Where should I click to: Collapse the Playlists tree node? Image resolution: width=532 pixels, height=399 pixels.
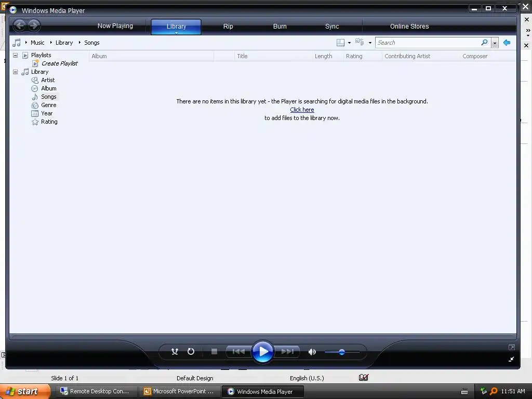pyautogui.click(x=15, y=55)
